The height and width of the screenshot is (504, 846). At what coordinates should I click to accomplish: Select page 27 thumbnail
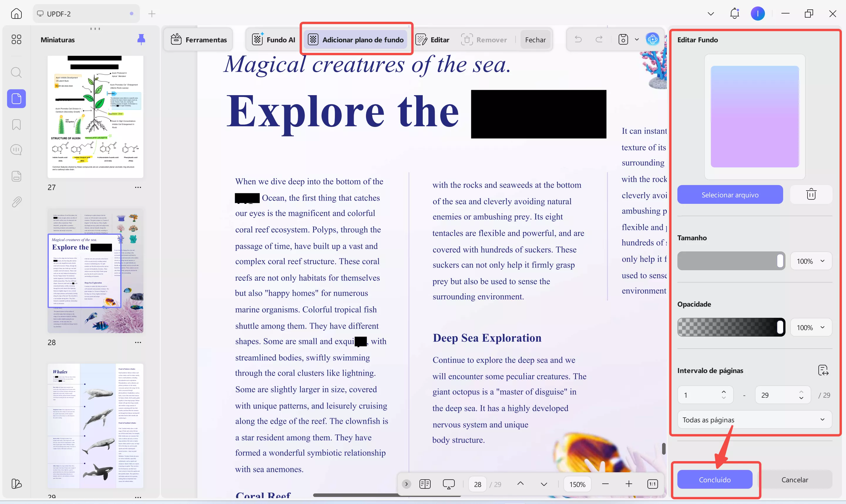[x=95, y=117]
